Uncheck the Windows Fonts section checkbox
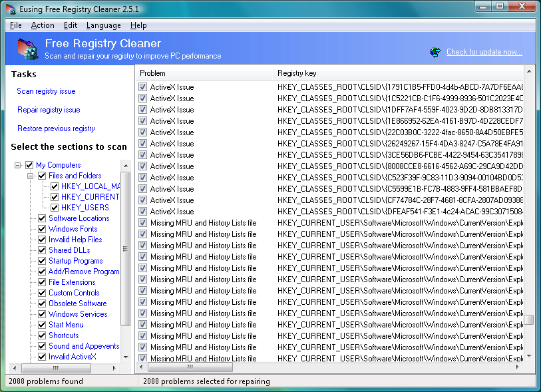The image size is (541, 392). (x=42, y=229)
